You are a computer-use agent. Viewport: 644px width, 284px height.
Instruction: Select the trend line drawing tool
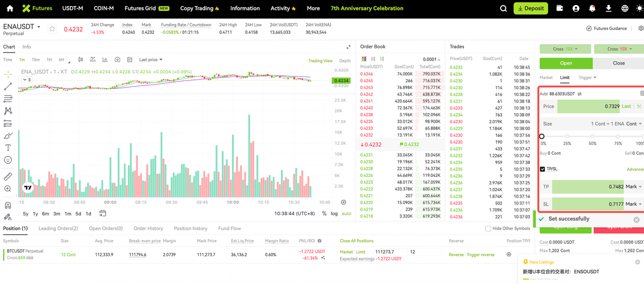click(x=8, y=87)
